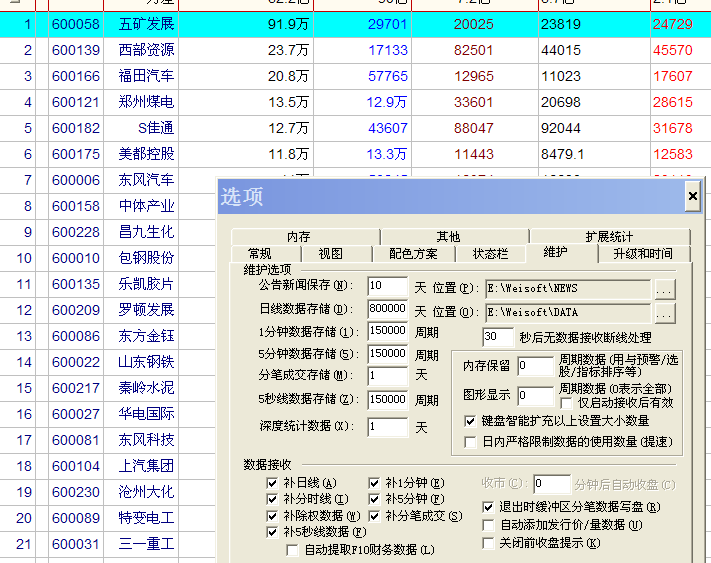Click the 1分钟数据存储 input field
Viewport: 711px width, 563px height.
coord(388,331)
